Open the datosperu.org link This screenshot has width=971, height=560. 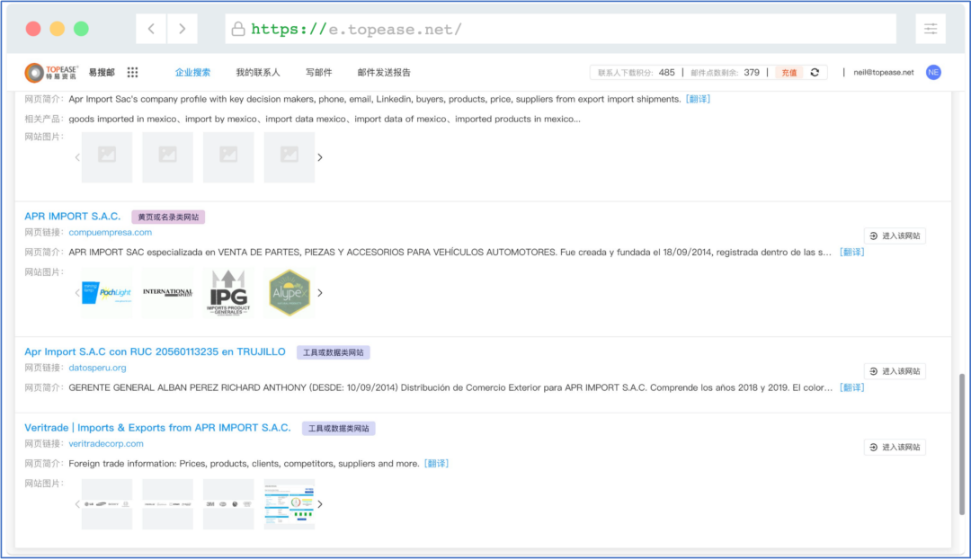pos(97,368)
